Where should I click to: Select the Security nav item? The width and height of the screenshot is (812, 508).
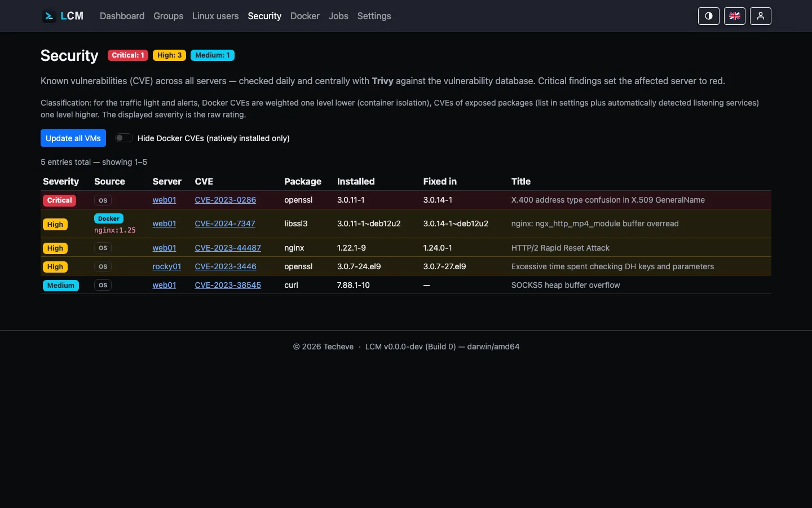coord(264,16)
